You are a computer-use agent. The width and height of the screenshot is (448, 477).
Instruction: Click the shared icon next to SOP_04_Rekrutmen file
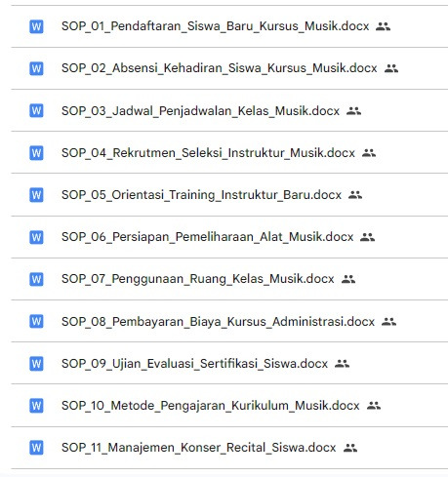tap(369, 153)
